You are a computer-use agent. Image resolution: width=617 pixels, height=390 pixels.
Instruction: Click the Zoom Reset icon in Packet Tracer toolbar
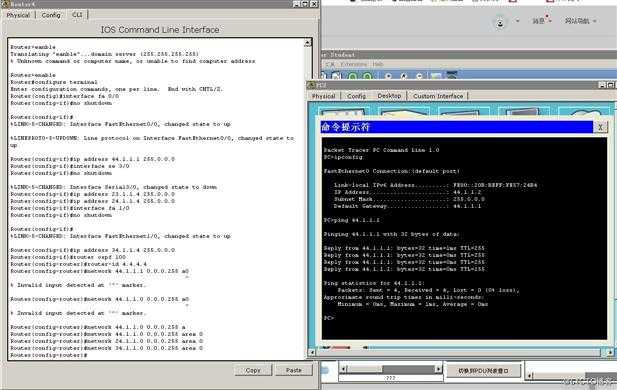pyautogui.click(x=404, y=76)
